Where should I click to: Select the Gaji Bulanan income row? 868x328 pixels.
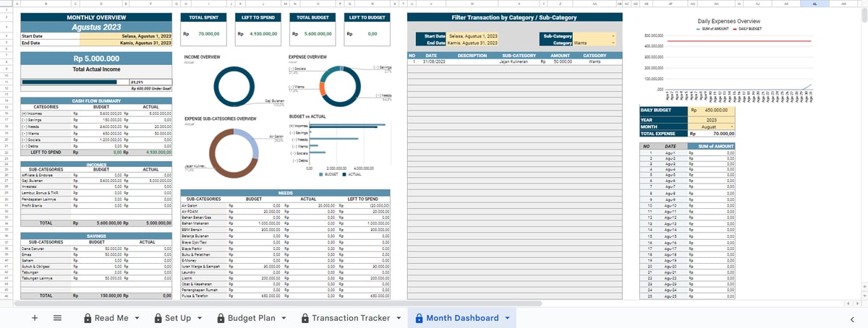[96, 180]
